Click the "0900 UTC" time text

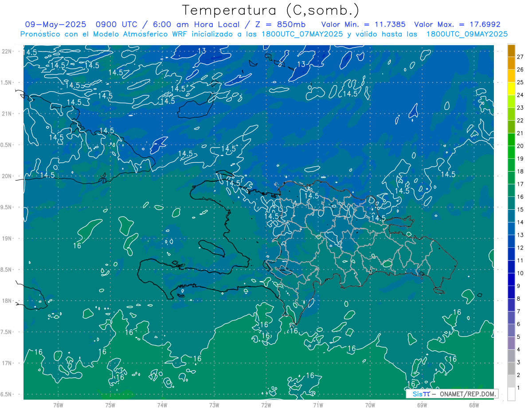pos(116,24)
